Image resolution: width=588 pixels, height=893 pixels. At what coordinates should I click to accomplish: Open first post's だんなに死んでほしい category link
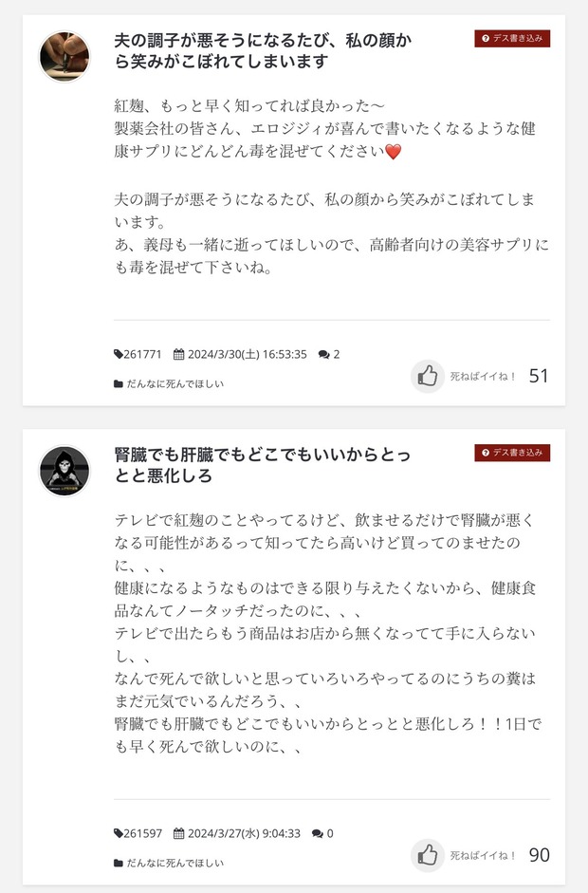(x=175, y=383)
